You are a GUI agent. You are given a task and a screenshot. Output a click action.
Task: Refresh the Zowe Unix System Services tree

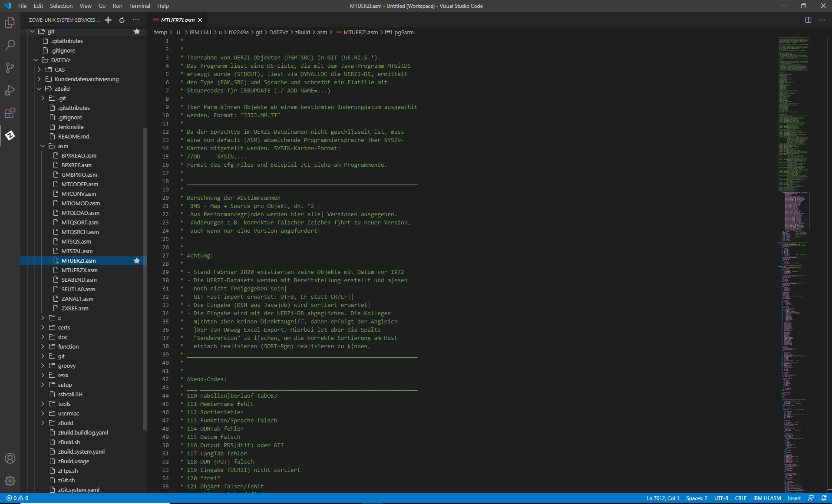tap(122, 20)
